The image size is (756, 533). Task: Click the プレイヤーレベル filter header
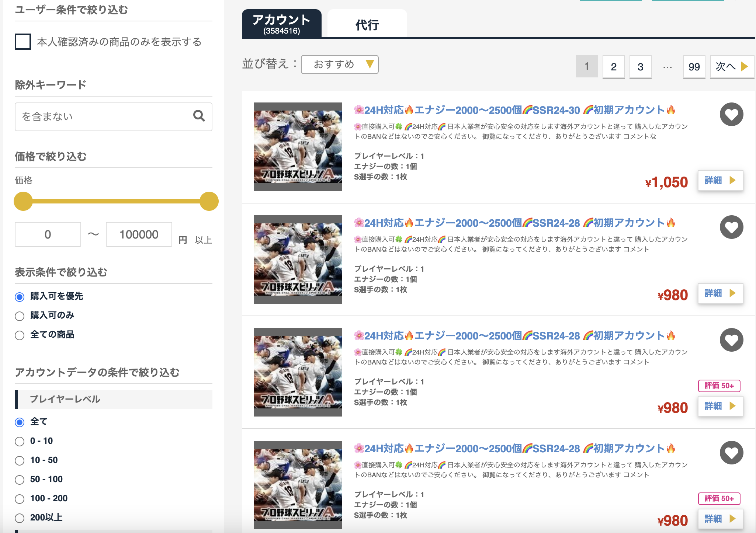[x=114, y=400]
